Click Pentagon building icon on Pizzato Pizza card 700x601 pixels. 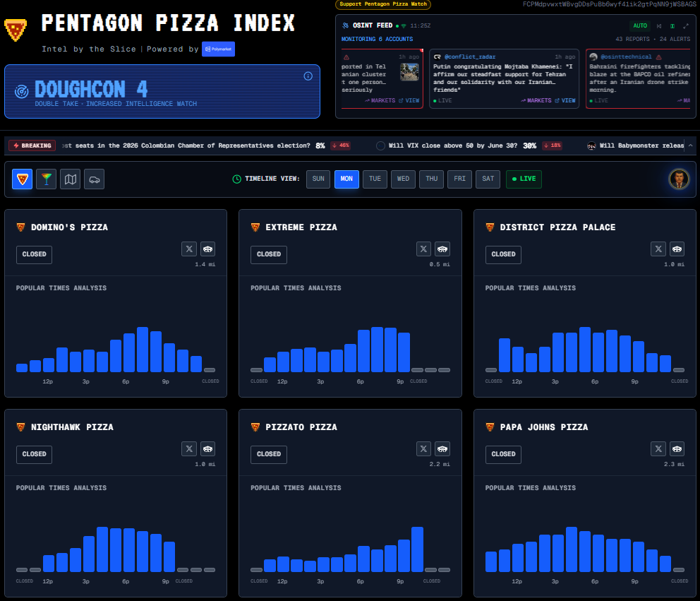[x=442, y=448]
